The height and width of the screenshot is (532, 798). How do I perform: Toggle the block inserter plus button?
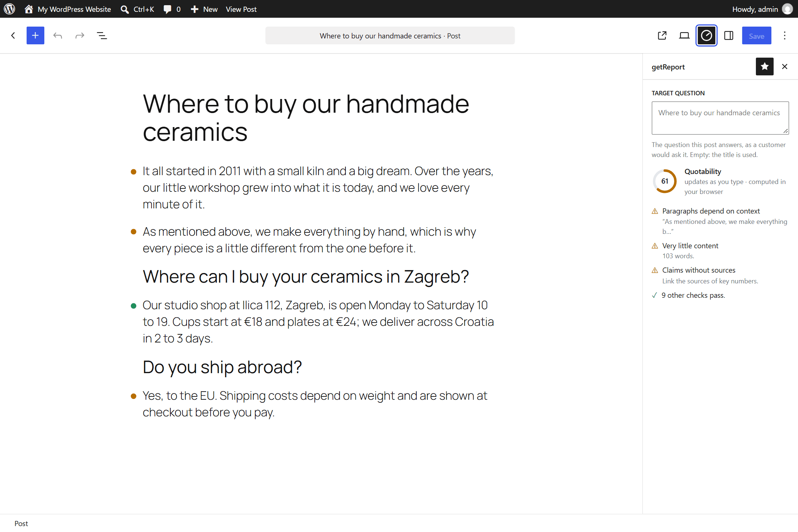pos(35,35)
